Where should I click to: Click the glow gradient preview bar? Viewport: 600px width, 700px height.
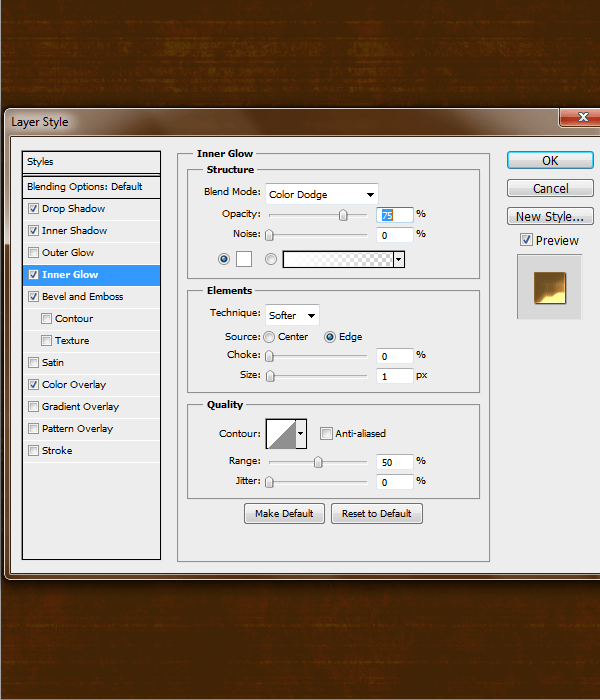338,259
